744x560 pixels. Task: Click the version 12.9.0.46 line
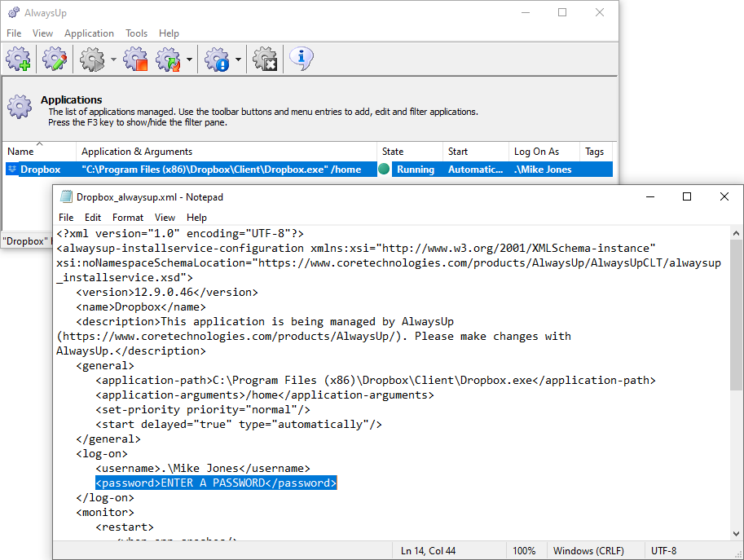pos(167,293)
